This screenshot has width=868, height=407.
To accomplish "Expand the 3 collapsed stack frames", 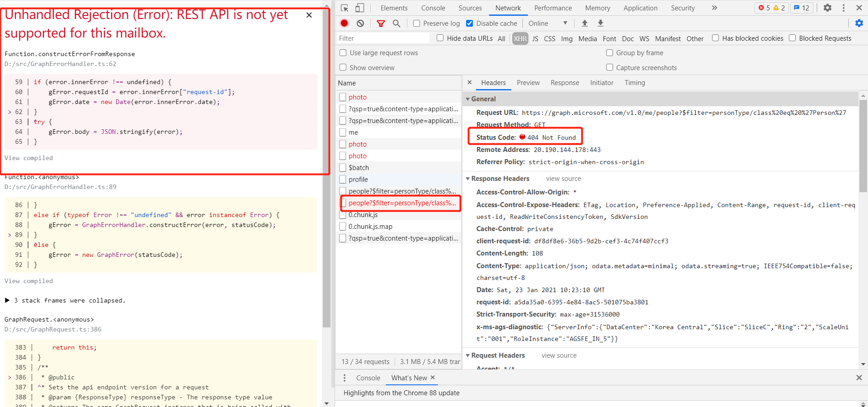I will tap(7, 300).
